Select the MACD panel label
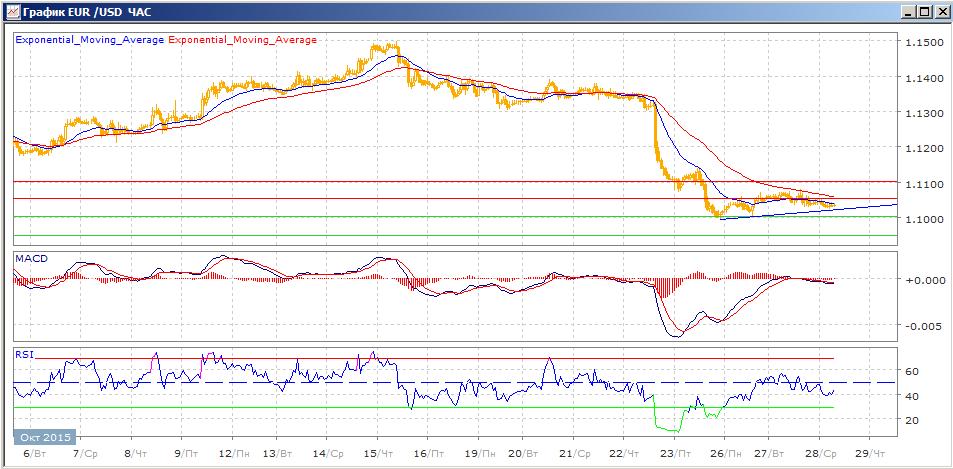Image resolution: width=953 pixels, height=469 pixels. (31, 258)
